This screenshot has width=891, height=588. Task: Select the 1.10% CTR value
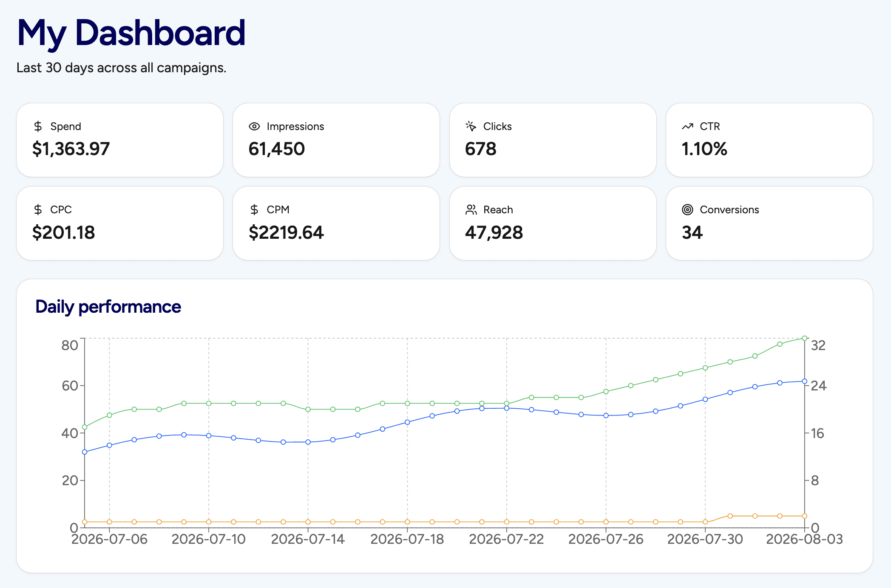(704, 149)
